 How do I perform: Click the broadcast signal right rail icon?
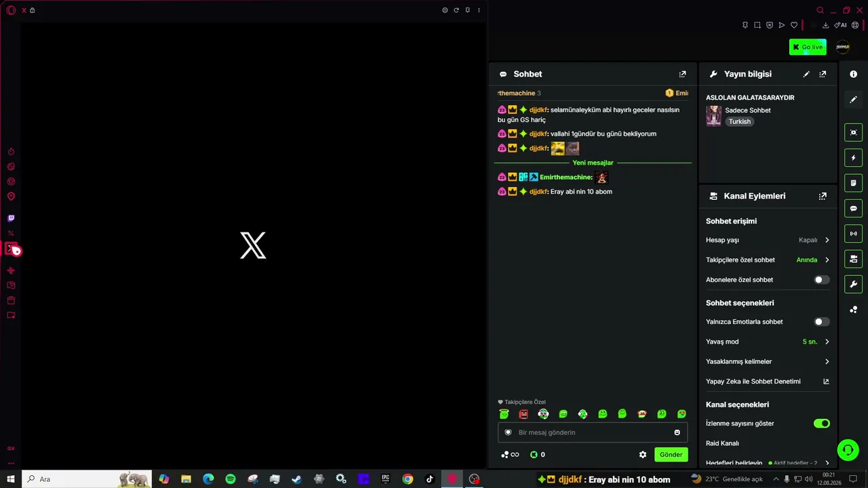[x=854, y=234]
